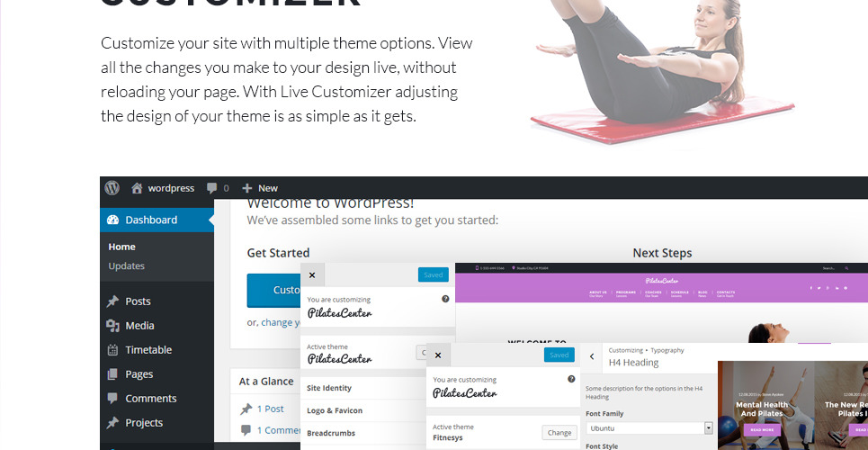The width and height of the screenshot is (868, 450).
Task: Select Updates under Dashboard
Action: (x=126, y=266)
